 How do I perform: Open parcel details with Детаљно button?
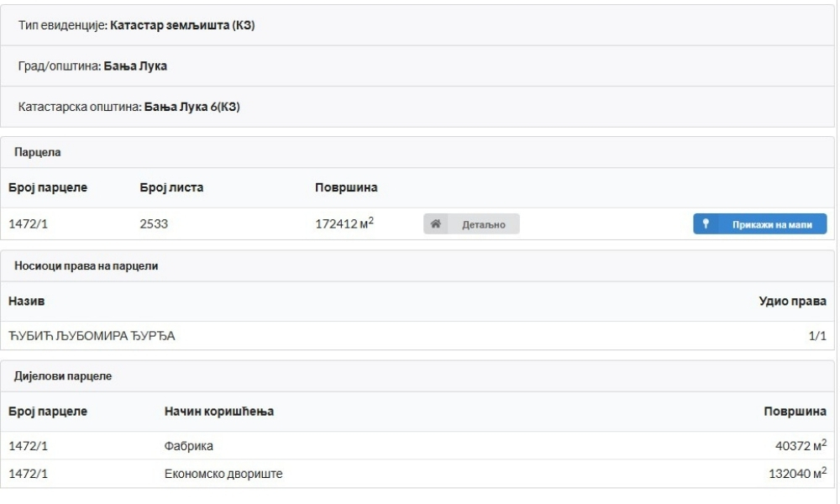471,224
